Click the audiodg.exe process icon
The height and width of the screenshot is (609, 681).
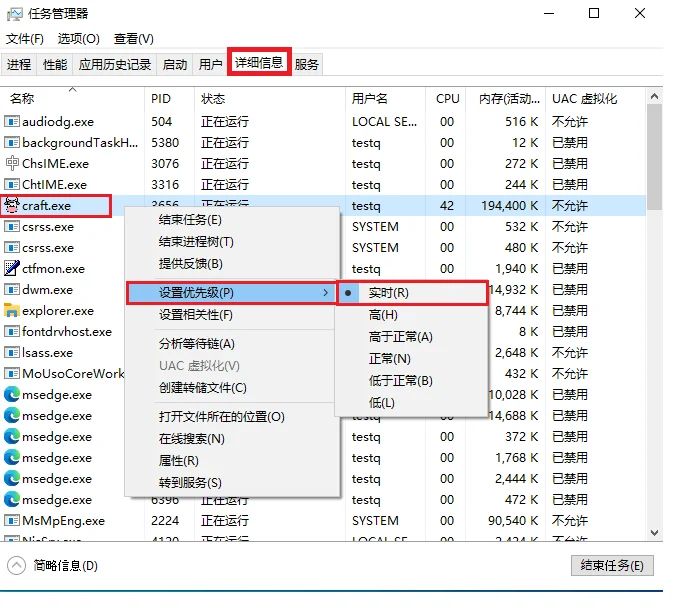[x=13, y=121]
